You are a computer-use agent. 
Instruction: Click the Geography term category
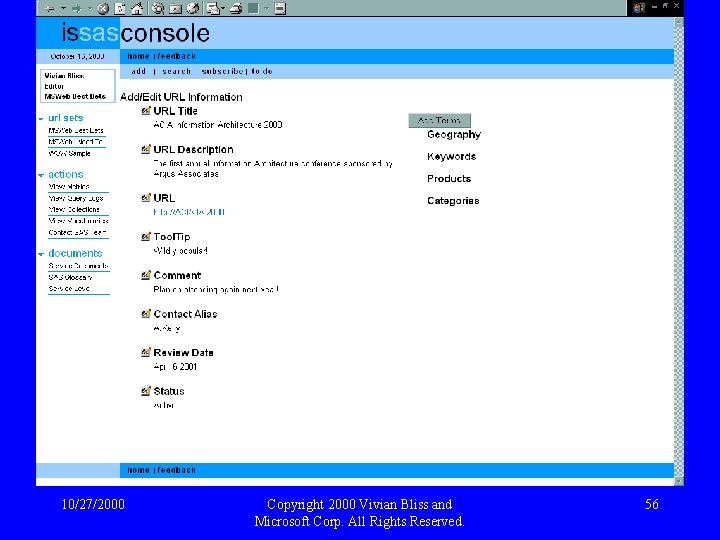pos(454,135)
